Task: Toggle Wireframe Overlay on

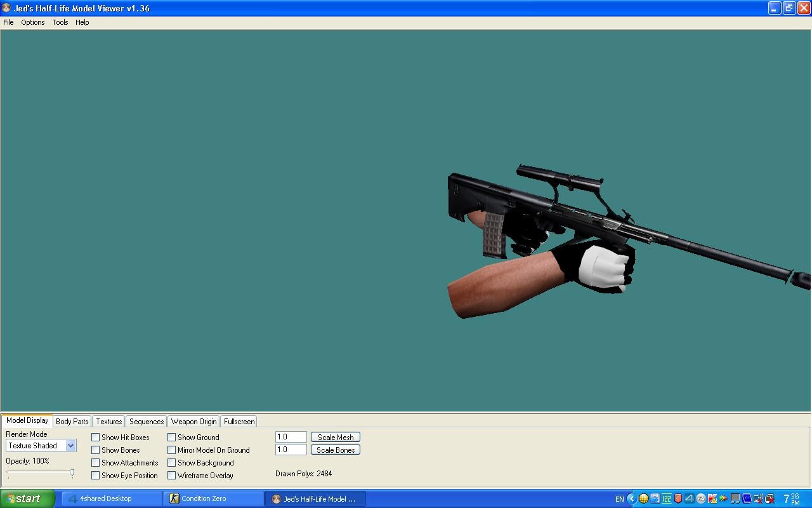Action: tap(171, 475)
